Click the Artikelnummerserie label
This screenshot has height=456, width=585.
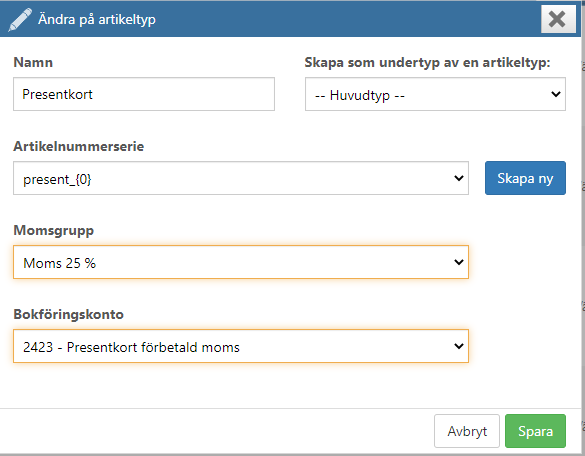click(79, 146)
